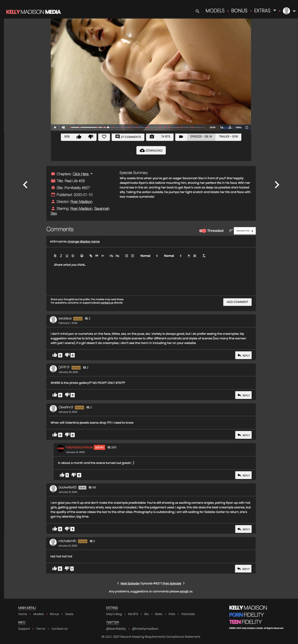Like the episode with thumbs up

[x=79, y=137]
